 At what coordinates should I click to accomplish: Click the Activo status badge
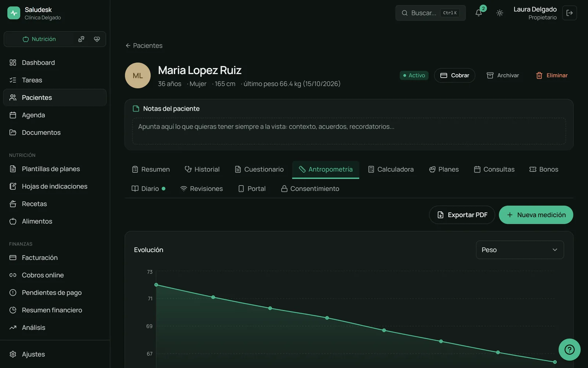click(414, 75)
